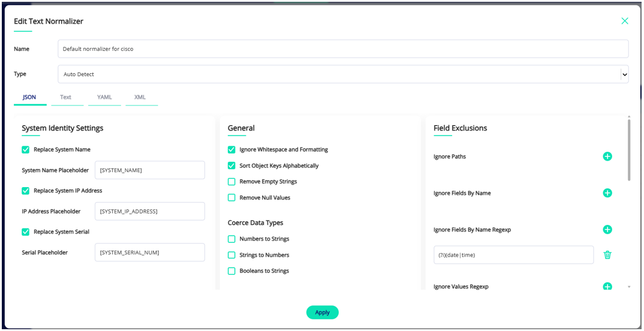Screen dimensions: 644x331
Task: Click the Ignore Fields By Name label
Action: [462, 193]
